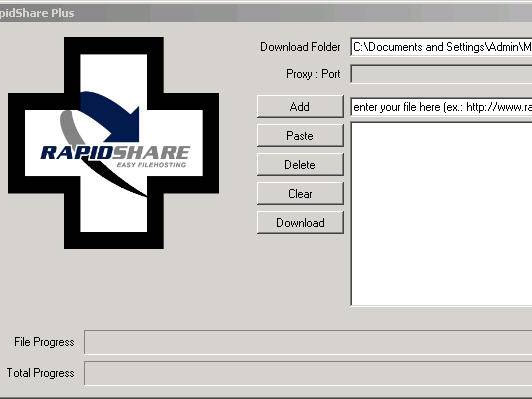Viewport: 532px width, 399px height.
Task: Click the RAPIDSHARE wordmark in the logo
Action: tap(115, 152)
